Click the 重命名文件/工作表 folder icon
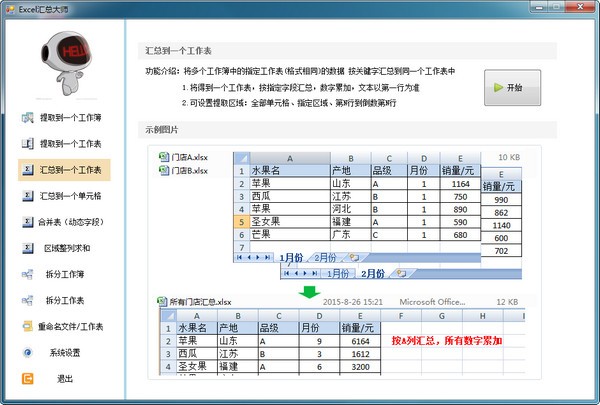This screenshot has width=600, height=405. tap(27, 326)
